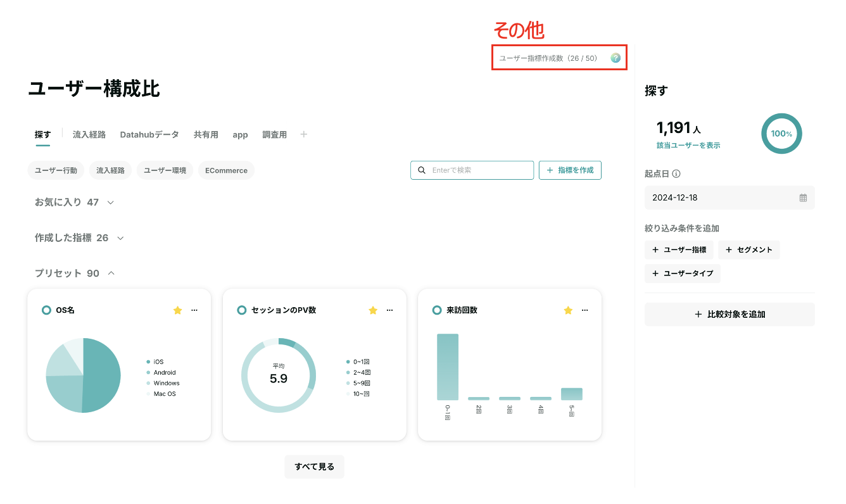This screenshot has width=846, height=504.
Task: Open calendar icon in the date field
Action: click(803, 198)
